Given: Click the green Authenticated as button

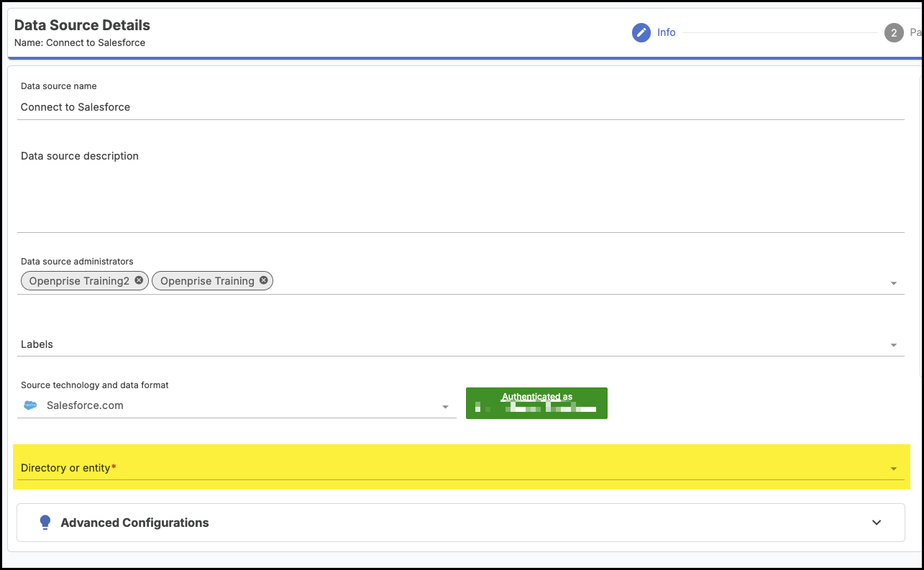Looking at the screenshot, I should [x=536, y=403].
